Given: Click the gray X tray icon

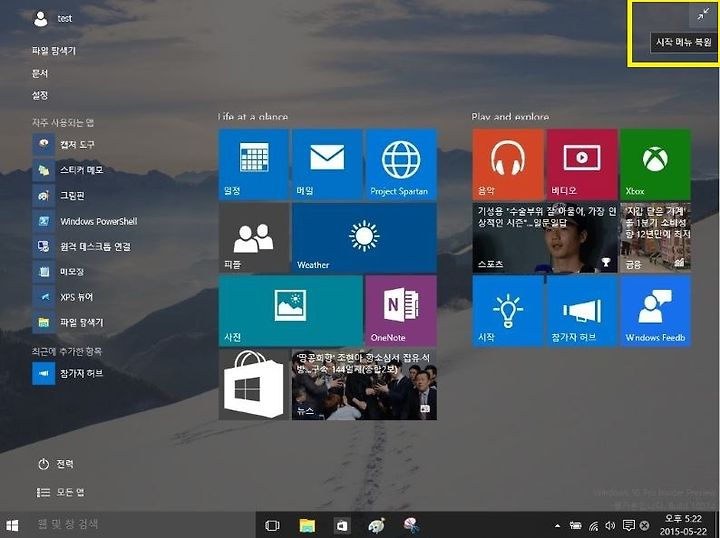Looking at the screenshot, I should click(x=644, y=526).
